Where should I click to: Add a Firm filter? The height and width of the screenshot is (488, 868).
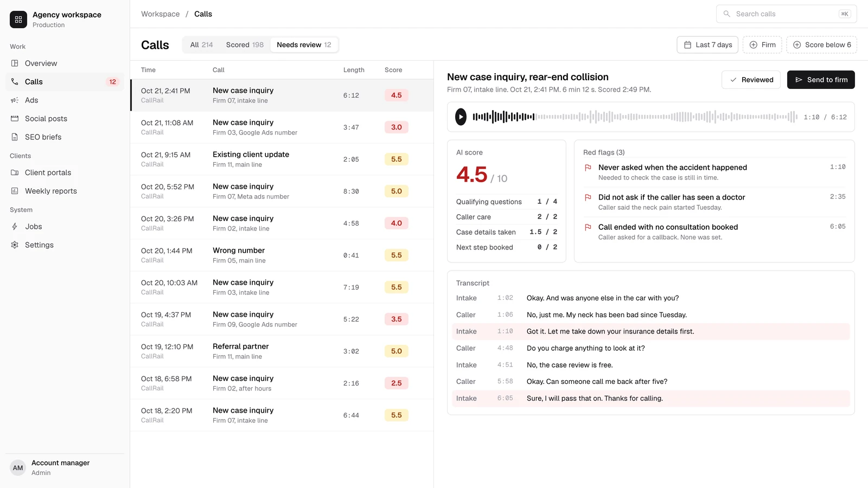tap(762, 45)
